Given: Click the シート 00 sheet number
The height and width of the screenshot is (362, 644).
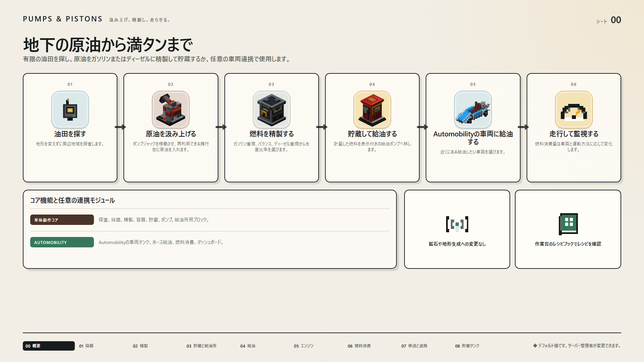Looking at the screenshot, I should click(608, 20).
